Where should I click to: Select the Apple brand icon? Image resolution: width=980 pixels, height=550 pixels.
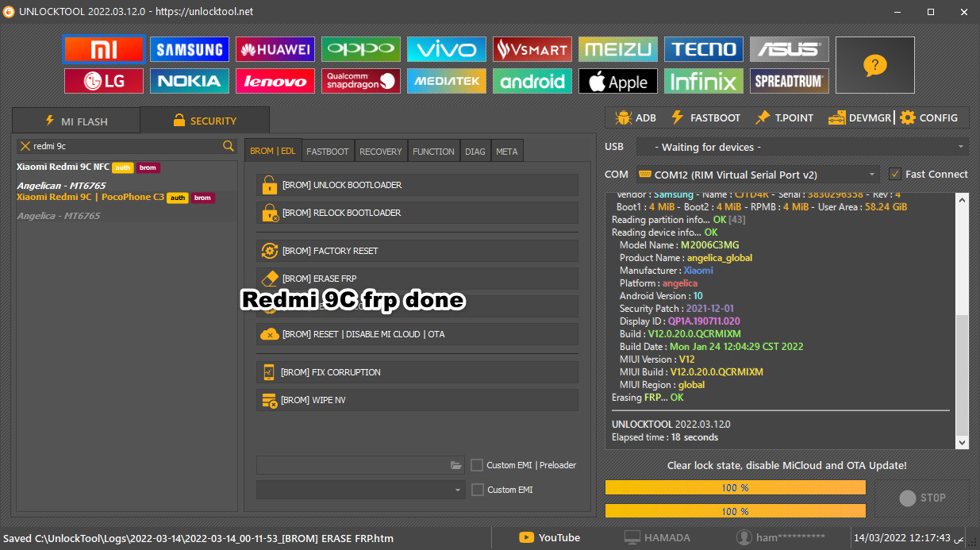pos(617,81)
